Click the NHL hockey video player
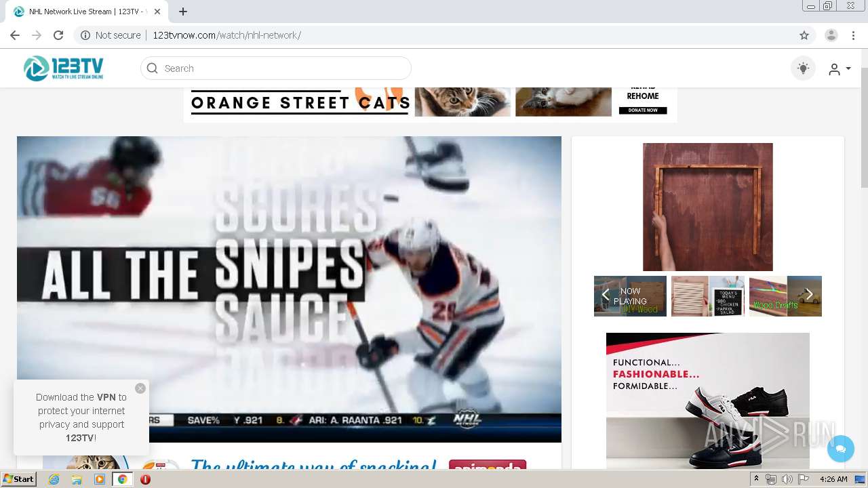 (x=289, y=289)
